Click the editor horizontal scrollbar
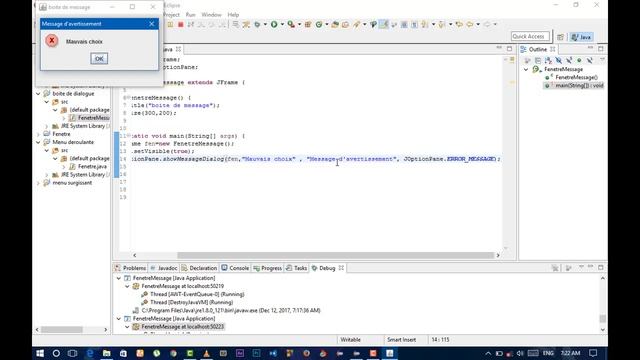Image resolution: width=640 pixels, height=360 pixels. 336,255
